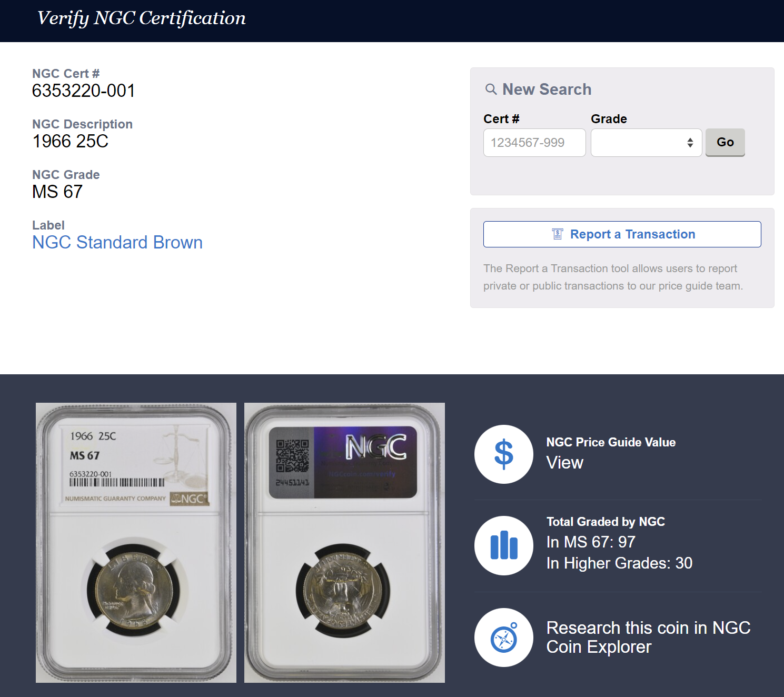
Task: Click View under NGC Price Guide Value
Action: (564, 462)
